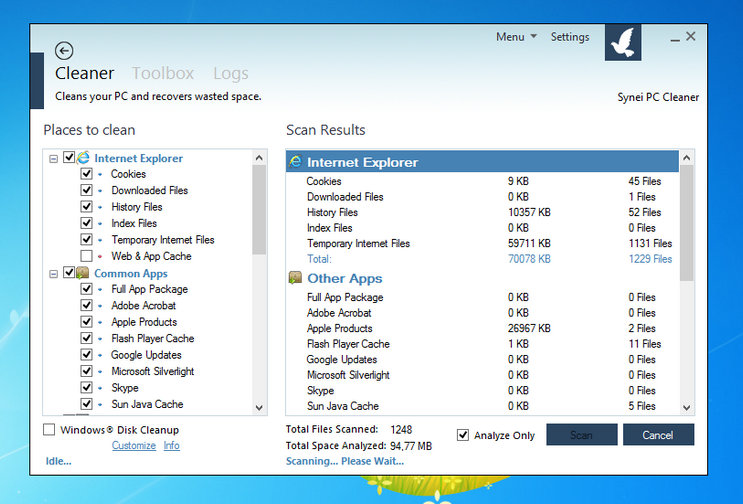
Task: Uncheck the Common Apps group checkbox
Action: [x=69, y=272]
